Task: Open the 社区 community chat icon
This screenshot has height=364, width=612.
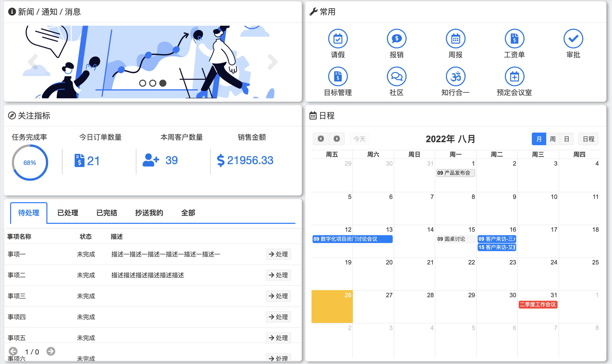Action: point(396,77)
